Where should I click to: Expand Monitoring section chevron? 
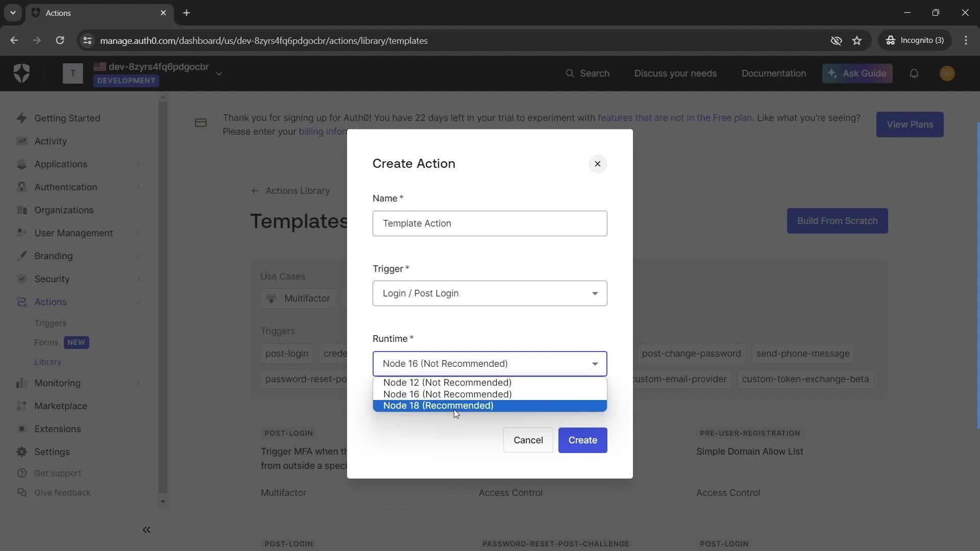[138, 383]
